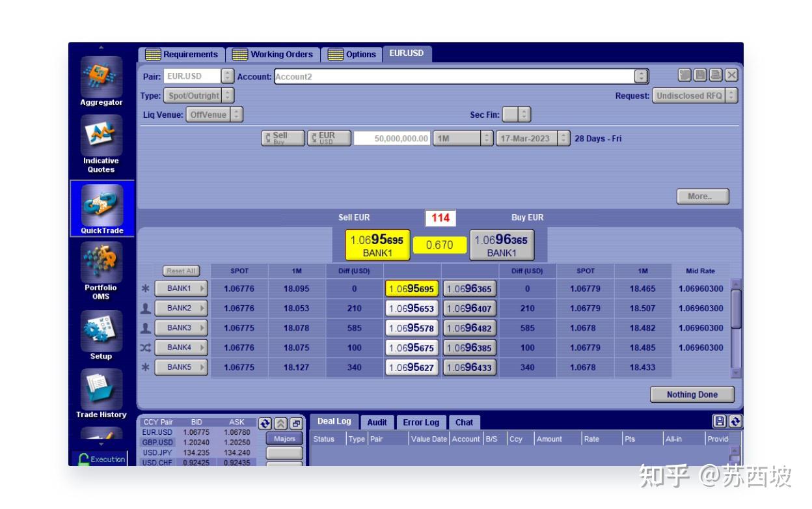Open the Setup module

point(101,335)
